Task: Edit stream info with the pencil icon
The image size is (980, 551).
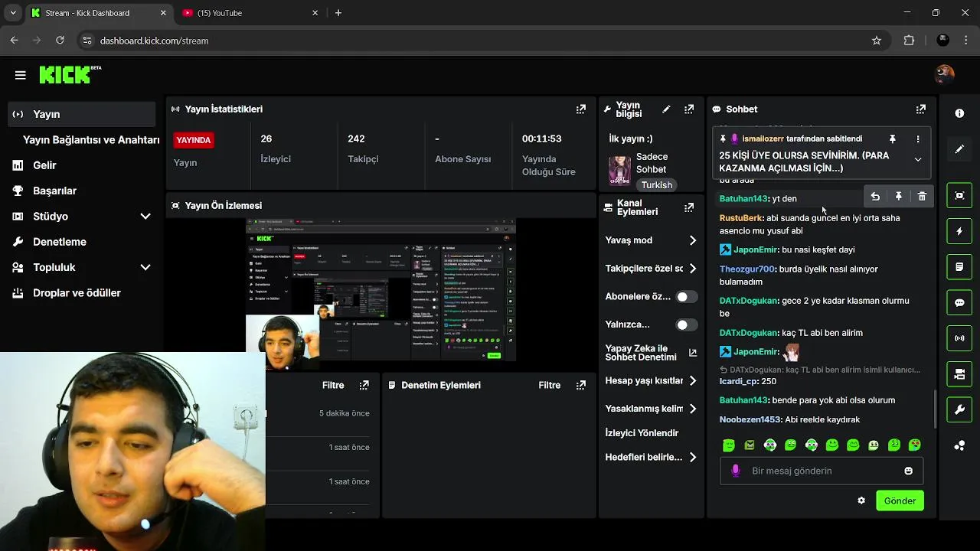Action: (666, 109)
